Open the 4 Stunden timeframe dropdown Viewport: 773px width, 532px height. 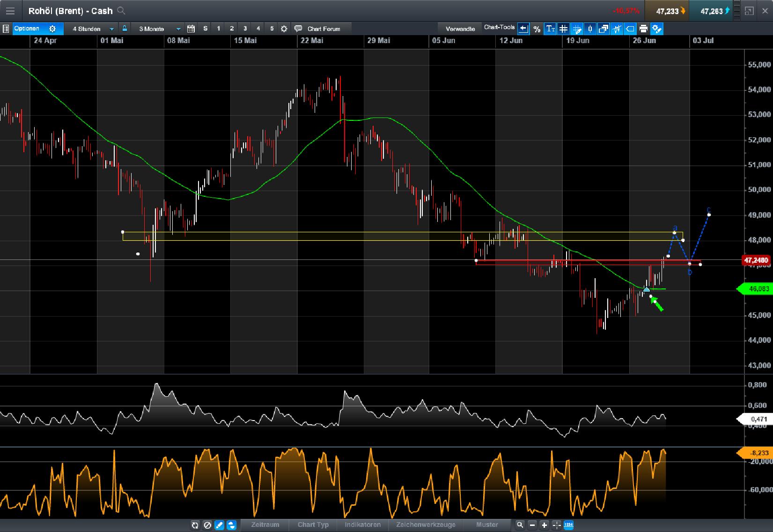point(111,29)
